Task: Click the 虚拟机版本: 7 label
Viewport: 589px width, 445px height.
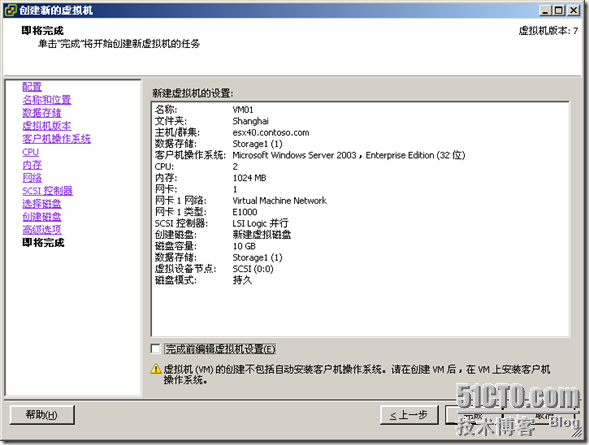Action: click(x=548, y=31)
